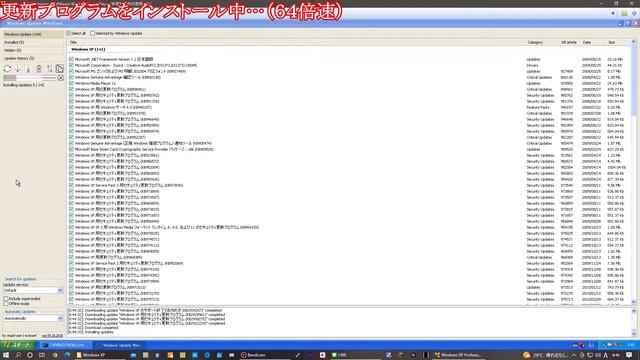Click the XP taskbar cmd.exe window button

tap(65, 345)
